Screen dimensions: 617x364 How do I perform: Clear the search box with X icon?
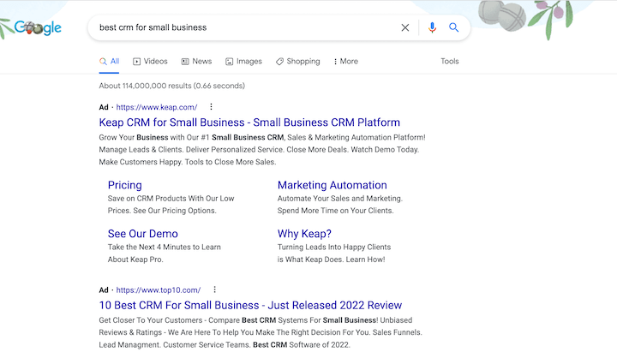click(404, 27)
